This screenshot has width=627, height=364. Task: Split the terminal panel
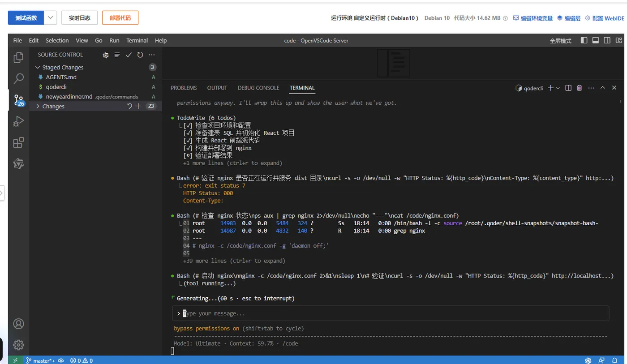tap(568, 88)
